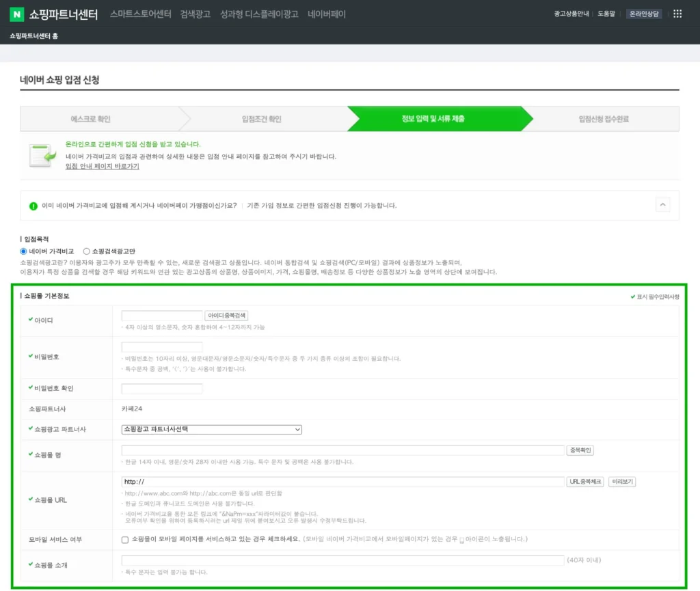Go to 성과형 디스플레이광고 menu

coord(259,14)
